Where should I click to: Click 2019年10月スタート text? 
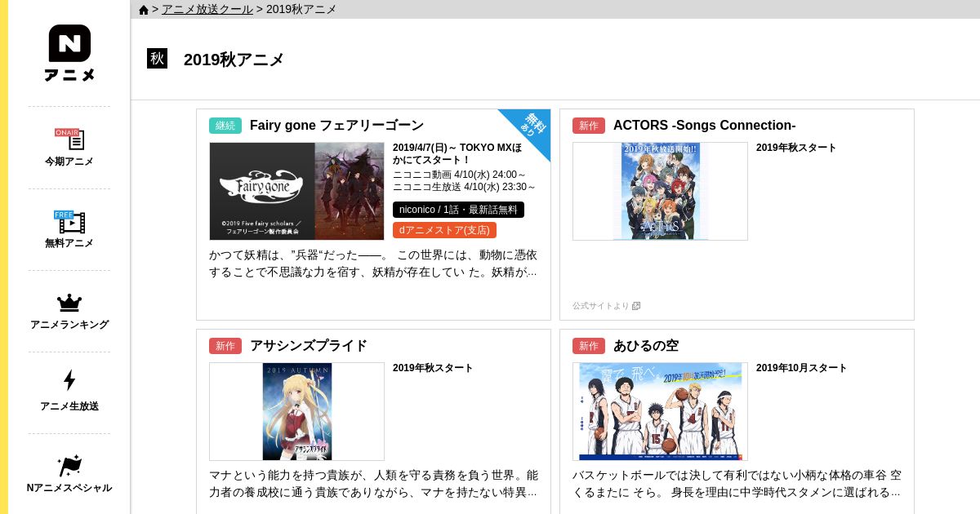(802, 368)
